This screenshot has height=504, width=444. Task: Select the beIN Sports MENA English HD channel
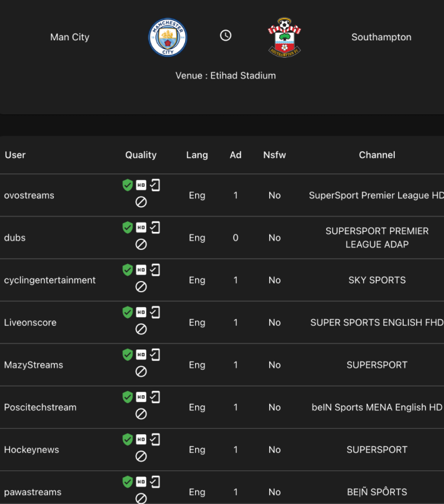(377, 407)
